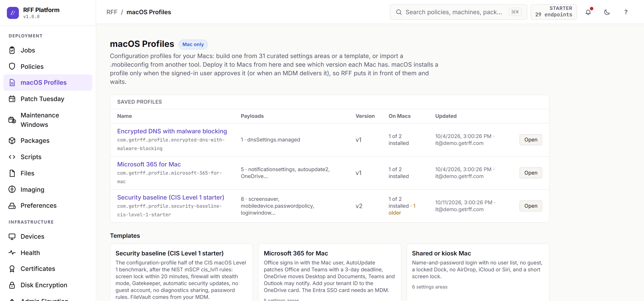Open Jobs from the sidebar

[x=48, y=50]
